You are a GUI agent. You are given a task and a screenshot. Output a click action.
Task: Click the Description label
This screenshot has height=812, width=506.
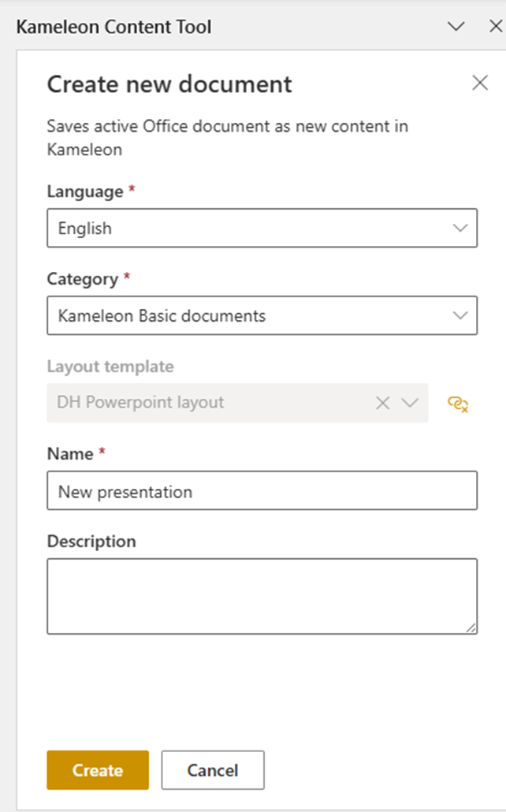[91, 542]
